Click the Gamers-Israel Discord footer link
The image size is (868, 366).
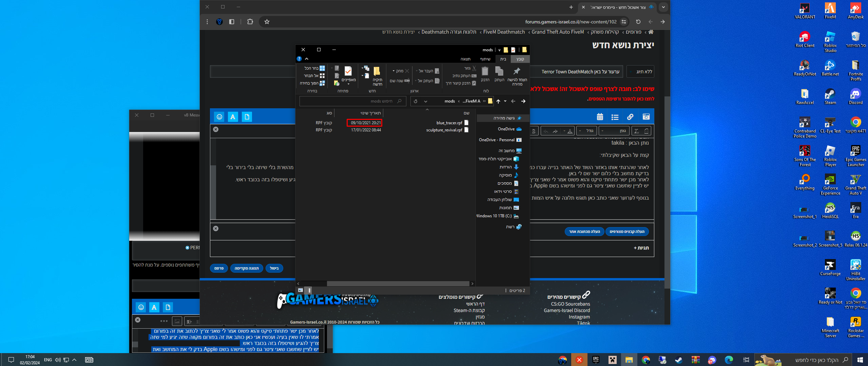click(x=566, y=310)
